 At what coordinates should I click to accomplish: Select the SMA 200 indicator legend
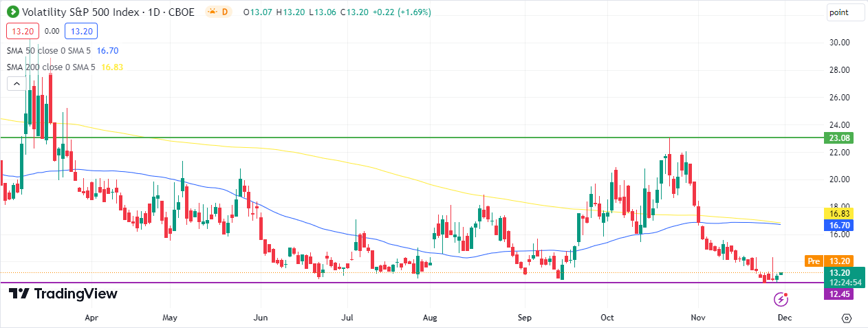tap(51, 67)
